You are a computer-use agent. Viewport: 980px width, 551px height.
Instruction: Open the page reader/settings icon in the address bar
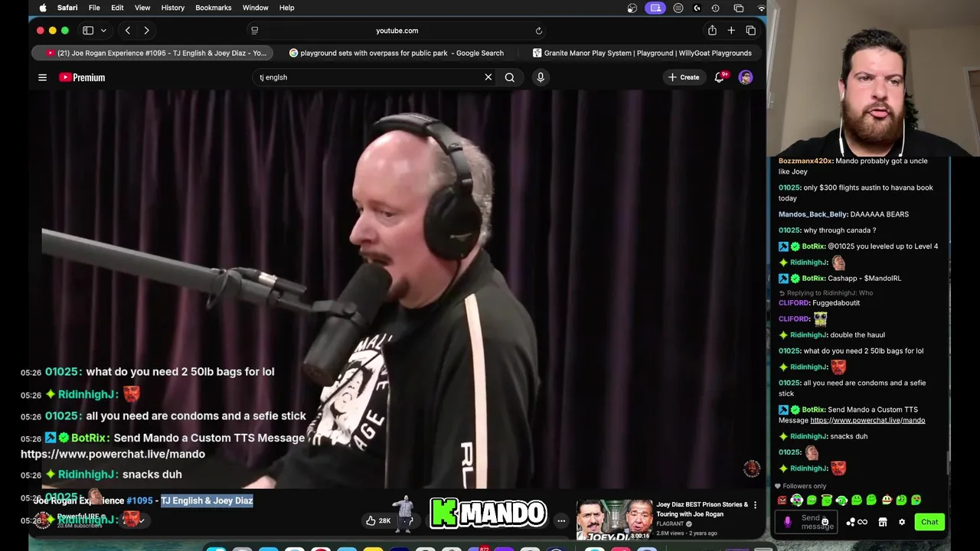254,31
